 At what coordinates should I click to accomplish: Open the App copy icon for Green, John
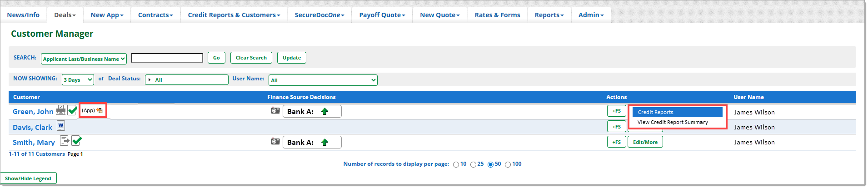pyautogui.click(x=100, y=110)
